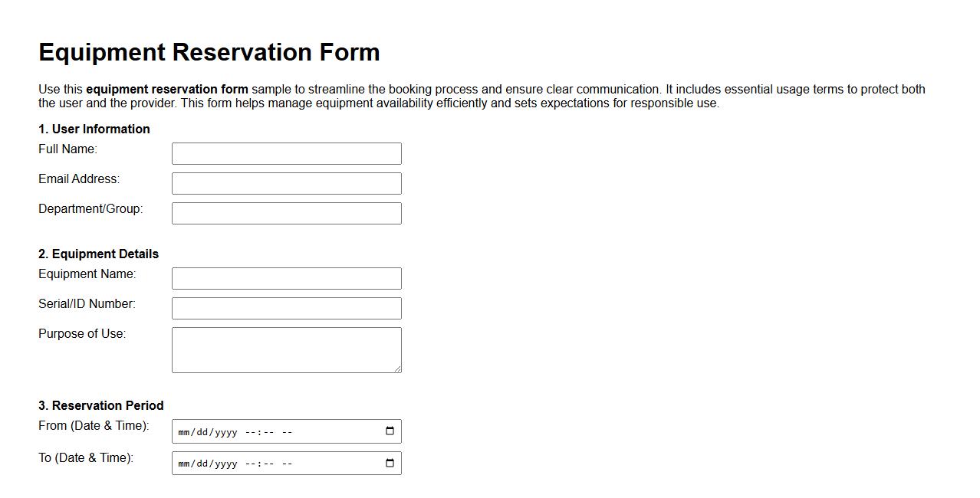The width and height of the screenshot is (980, 498).
Task: Click the Equipment Name input field
Action: click(x=287, y=278)
